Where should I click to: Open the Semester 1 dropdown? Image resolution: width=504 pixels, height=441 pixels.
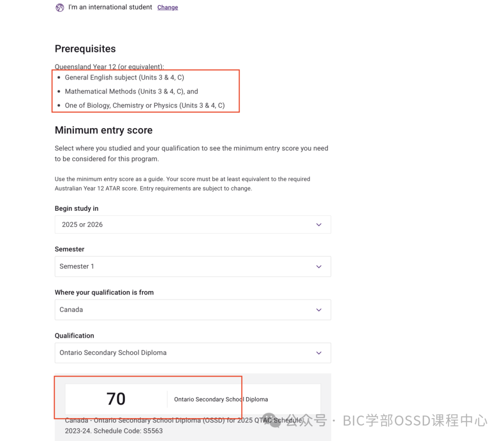pos(193,266)
